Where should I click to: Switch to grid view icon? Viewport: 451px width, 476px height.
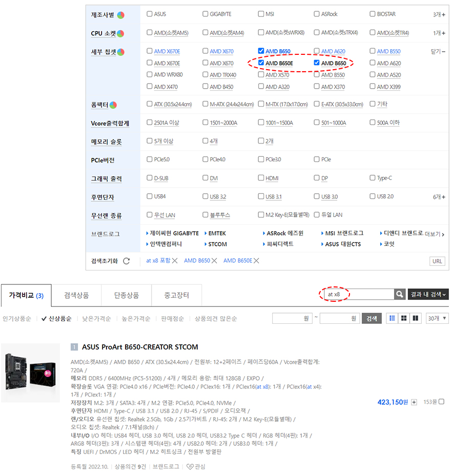(x=404, y=318)
